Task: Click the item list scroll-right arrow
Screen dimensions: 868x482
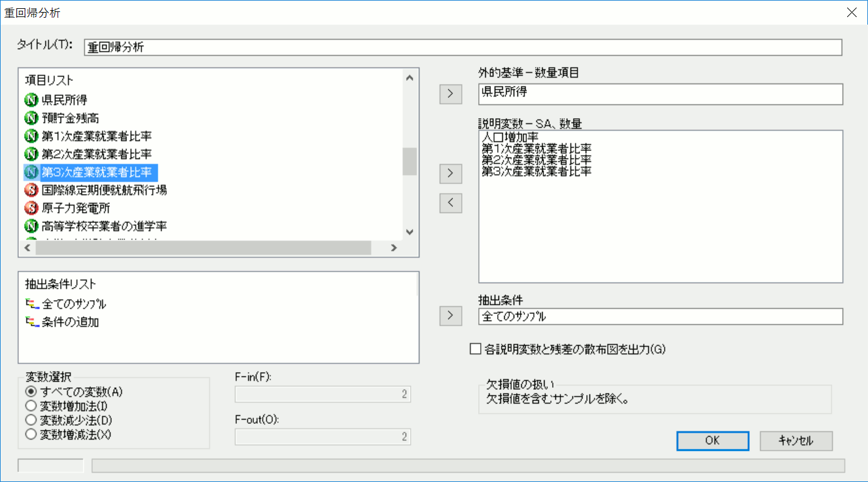Action: pos(394,248)
